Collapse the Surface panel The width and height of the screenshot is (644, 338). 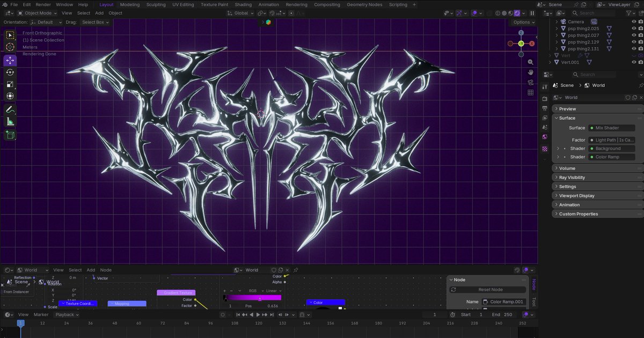pos(597,118)
